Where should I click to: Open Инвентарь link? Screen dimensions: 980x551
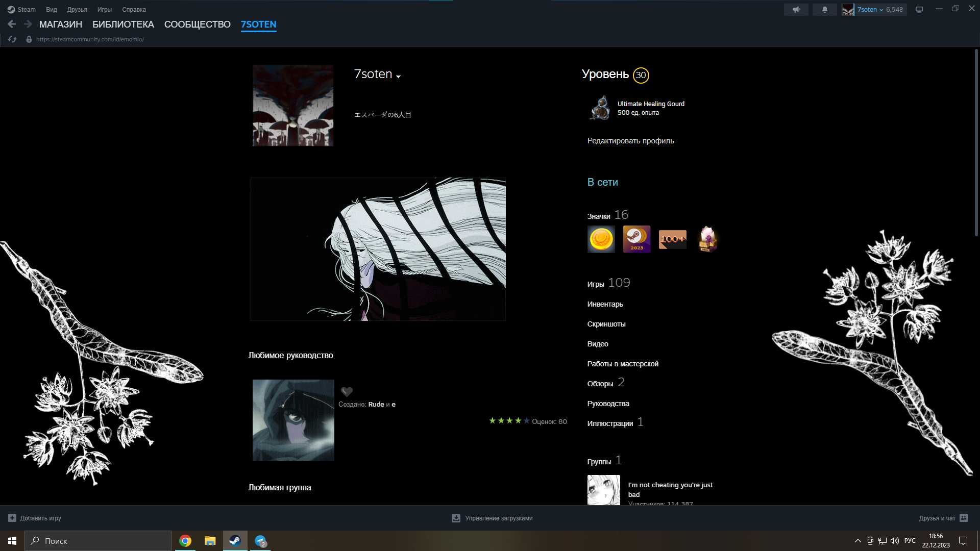click(x=605, y=304)
